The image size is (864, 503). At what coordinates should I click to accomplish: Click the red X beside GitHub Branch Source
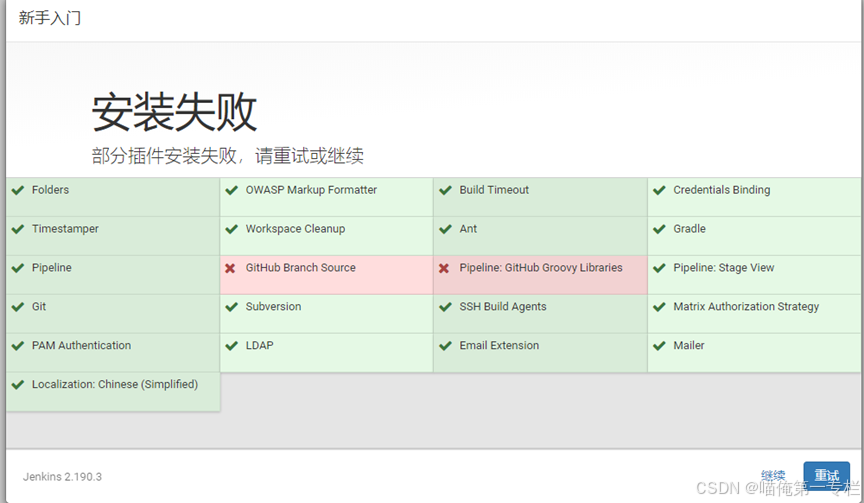(x=230, y=268)
